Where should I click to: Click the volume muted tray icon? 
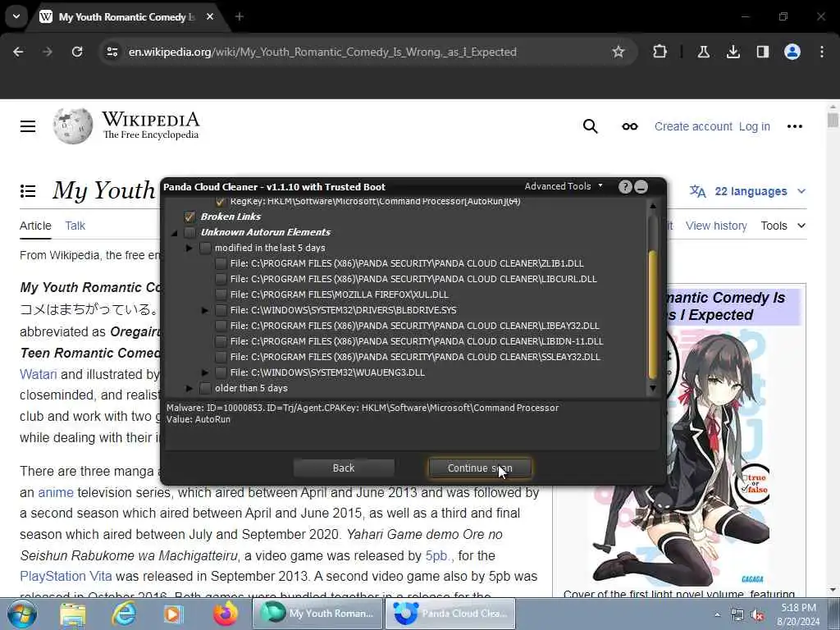(757, 615)
